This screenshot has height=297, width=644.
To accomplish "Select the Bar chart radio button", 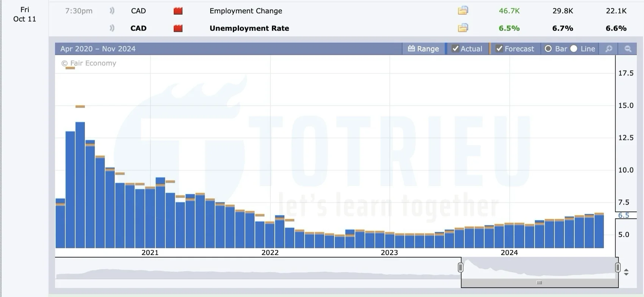I will (x=548, y=49).
